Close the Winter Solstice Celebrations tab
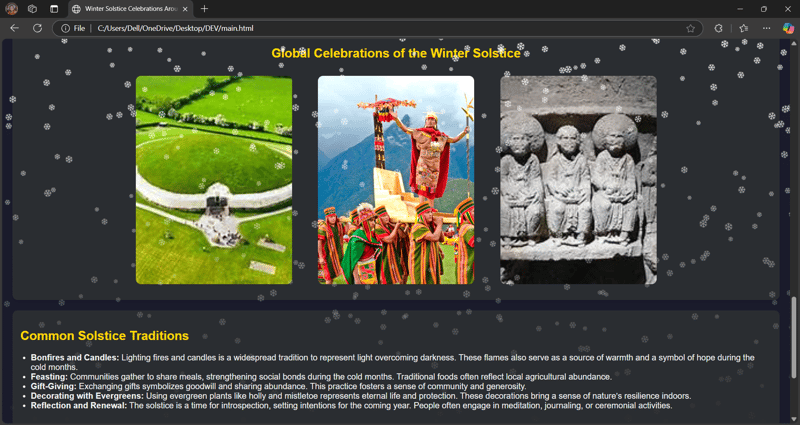Viewport: 800px width, 425px height. tap(185, 9)
